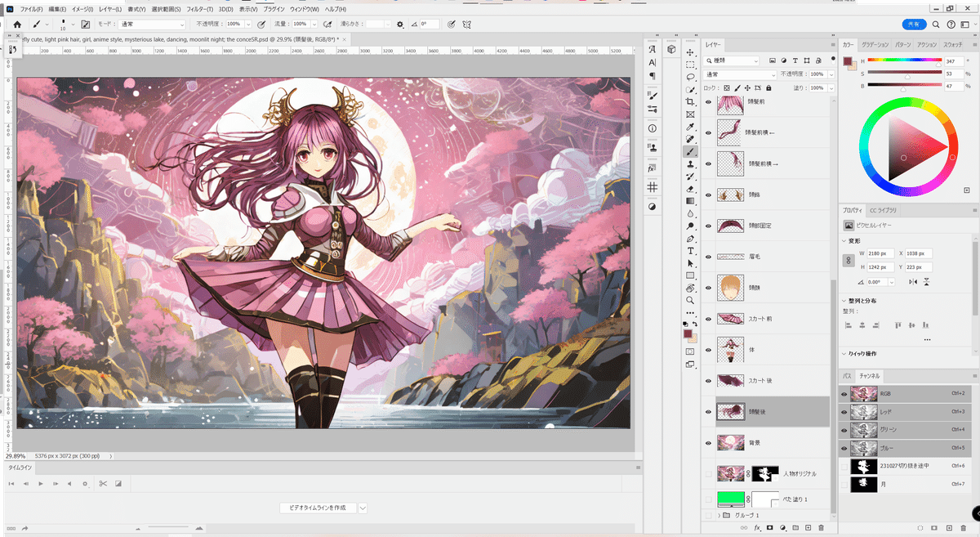
Task: Select the スカート 後 layer thumbnail
Action: (729, 380)
